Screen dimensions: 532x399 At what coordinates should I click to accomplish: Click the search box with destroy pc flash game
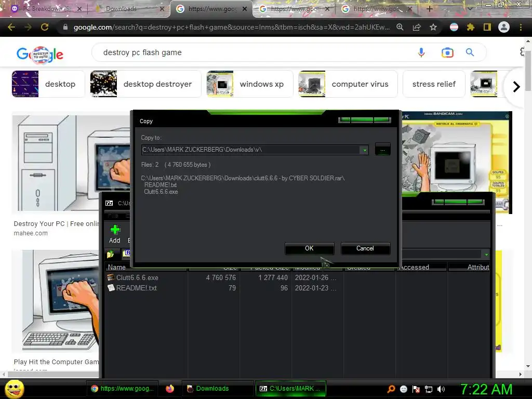(251, 52)
